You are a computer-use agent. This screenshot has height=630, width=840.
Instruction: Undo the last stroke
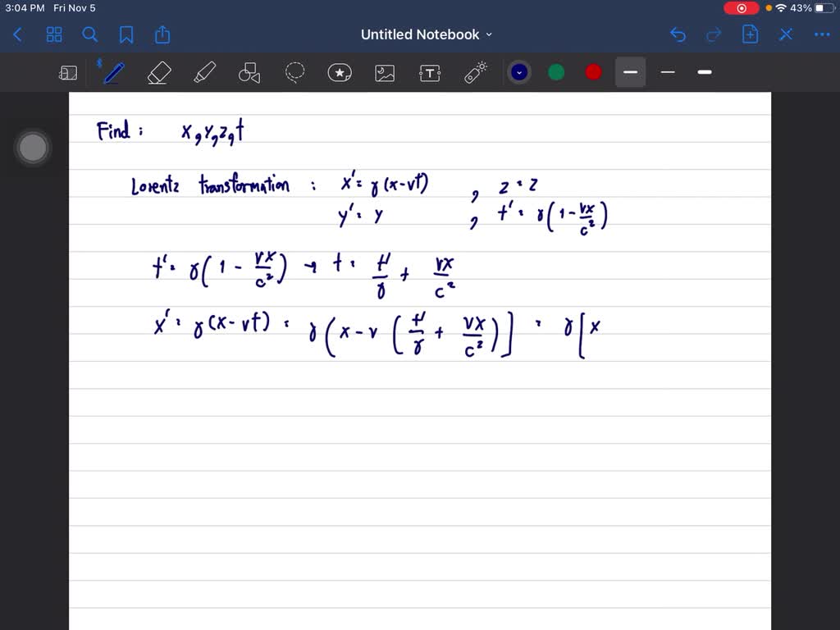point(678,34)
